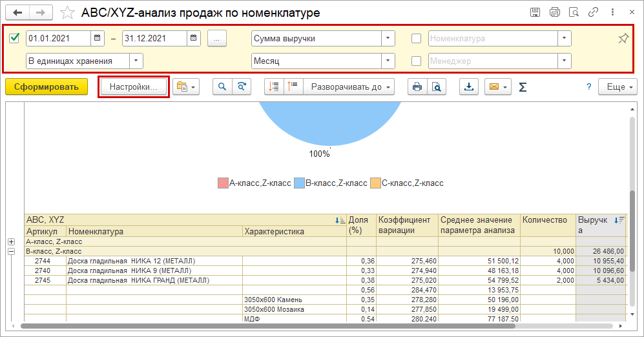The image size is (644, 337).
Task: Sort by Выручка column sort icon
Action: (x=619, y=220)
